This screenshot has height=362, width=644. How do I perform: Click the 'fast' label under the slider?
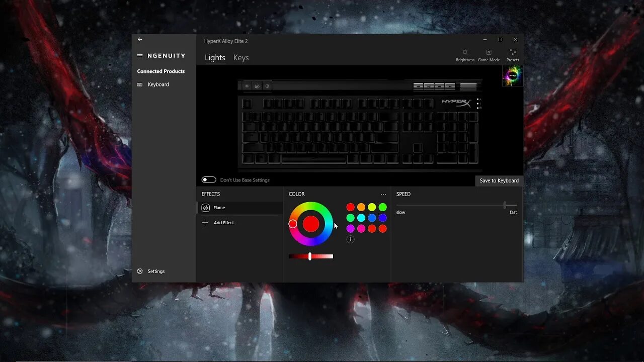coord(513,212)
